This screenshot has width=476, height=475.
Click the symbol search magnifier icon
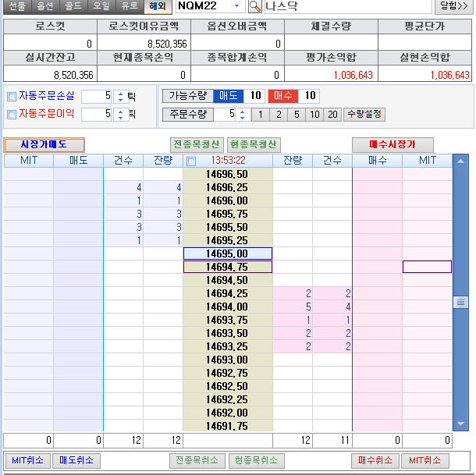click(x=254, y=7)
